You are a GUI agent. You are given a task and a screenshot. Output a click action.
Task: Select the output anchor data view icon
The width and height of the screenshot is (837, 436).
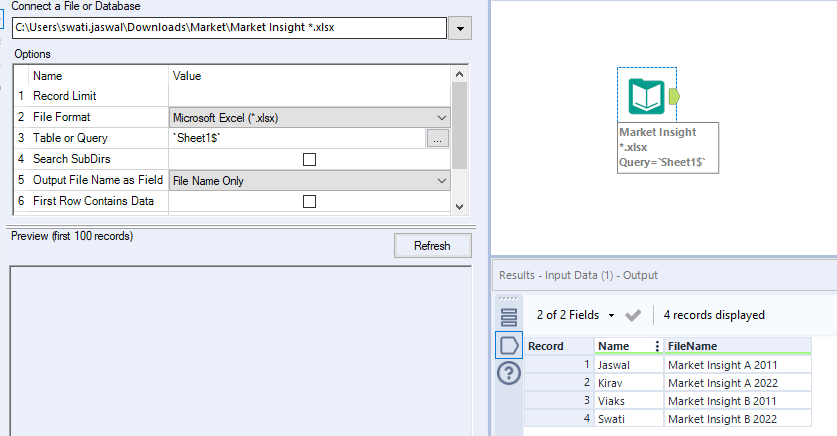[509, 345]
